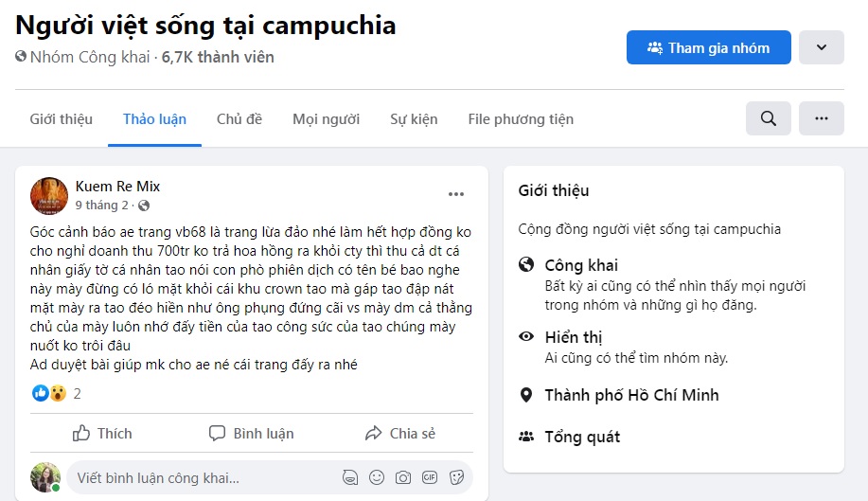Add a GIF to the comment
This screenshot has width=868, height=501.
(x=430, y=477)
